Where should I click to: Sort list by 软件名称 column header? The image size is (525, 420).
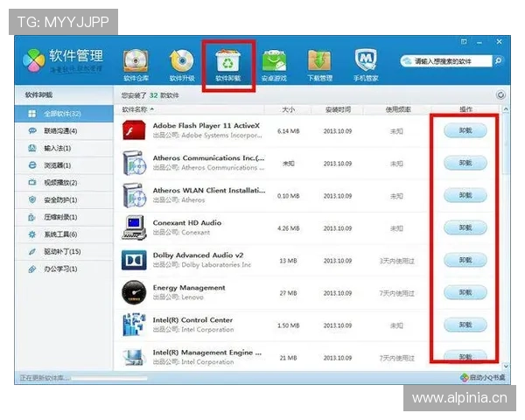point(138,109)
